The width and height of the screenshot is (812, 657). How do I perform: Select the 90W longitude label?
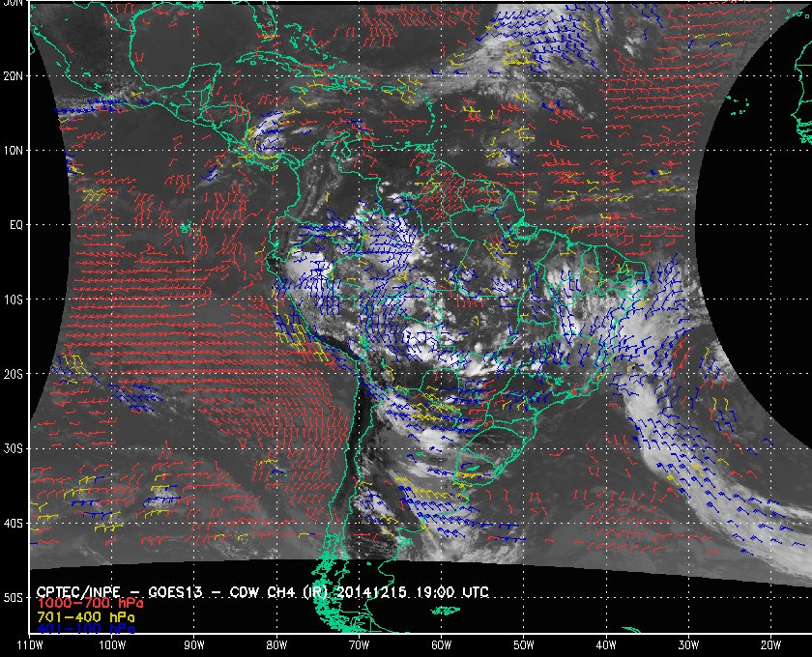[194, 645]
